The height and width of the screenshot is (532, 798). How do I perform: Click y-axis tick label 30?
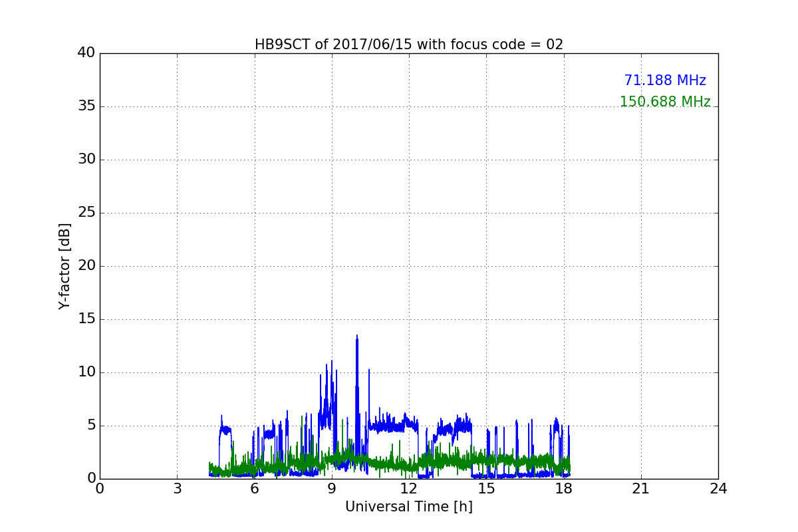click(86, 160)
